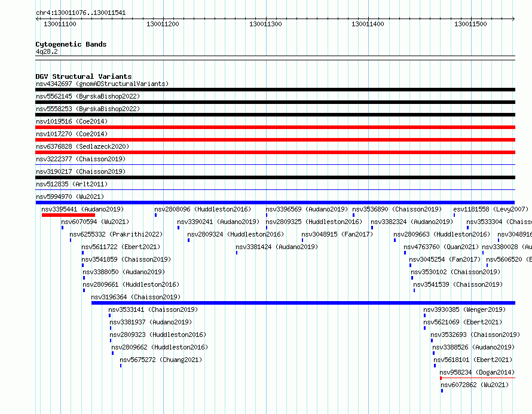The width and height of the screenshot is (532, 414).
Task: Open nsv2809323 (Huddleston2016) variant
Action: tap(158, 335)
